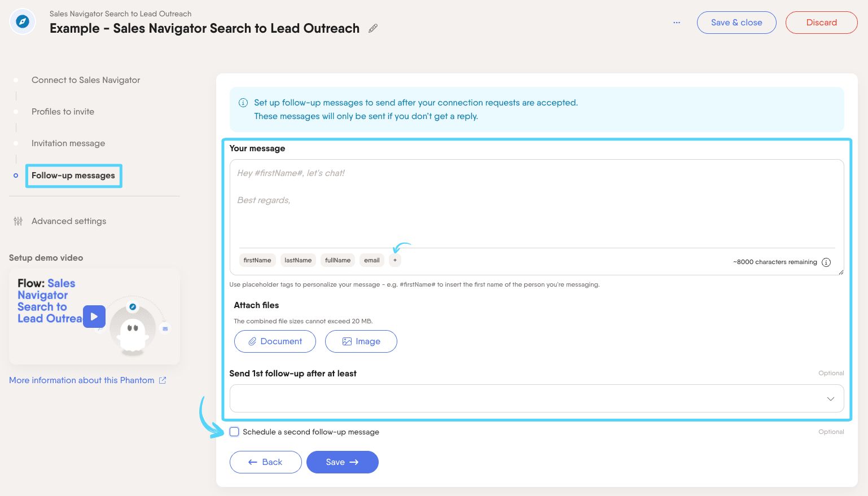
Task: Insert the fullName placeholder tag
Action: (x=337, y=260)
